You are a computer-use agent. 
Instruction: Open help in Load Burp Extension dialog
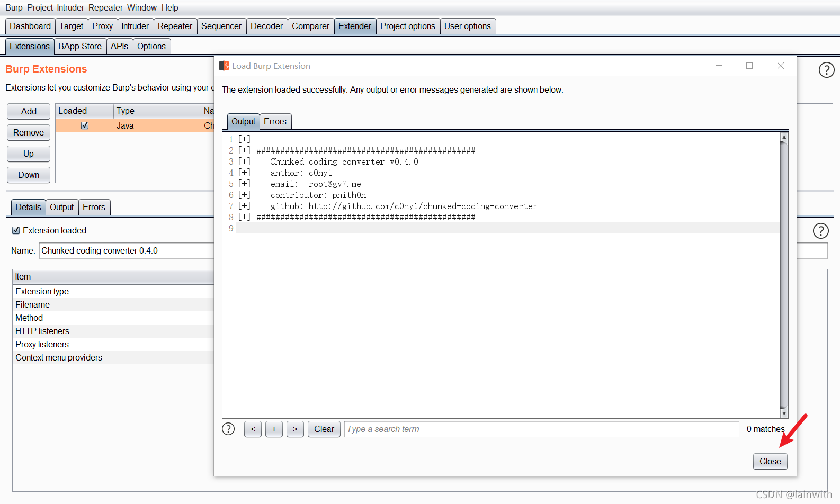pos(228,429)
